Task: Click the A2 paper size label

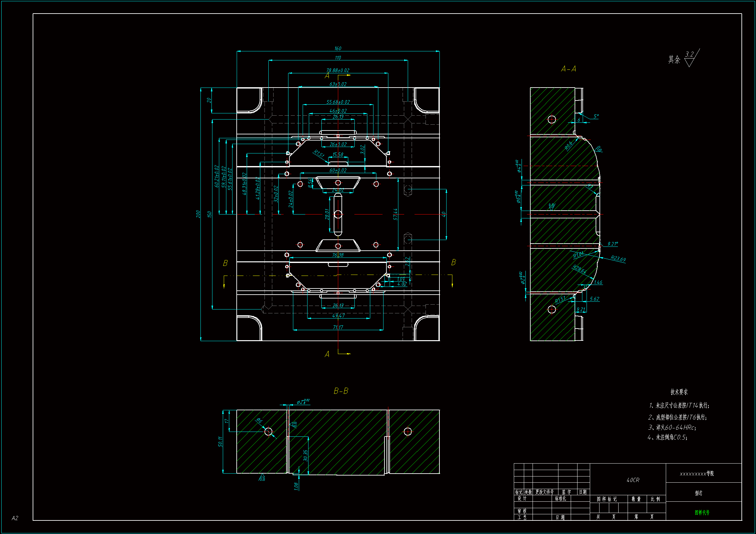Action: pyautogui.click(x=15, y=518)
